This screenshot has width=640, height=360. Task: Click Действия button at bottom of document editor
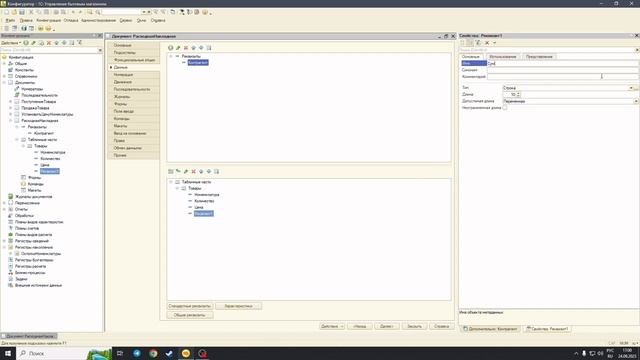pos(332,327)
